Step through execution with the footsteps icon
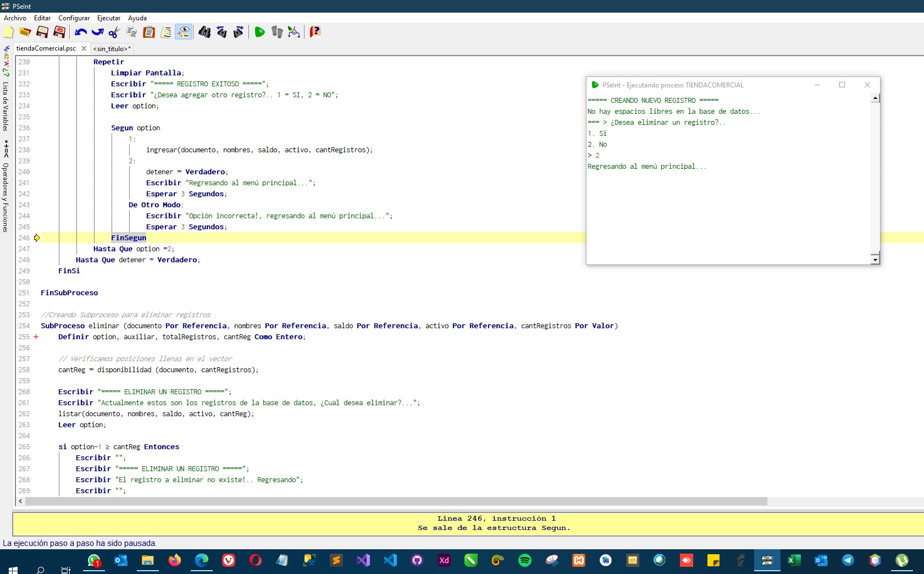 click(277, 32)
